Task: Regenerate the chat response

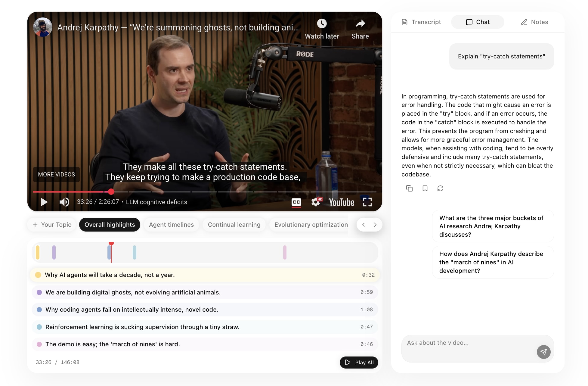Action: pos(440,188)
